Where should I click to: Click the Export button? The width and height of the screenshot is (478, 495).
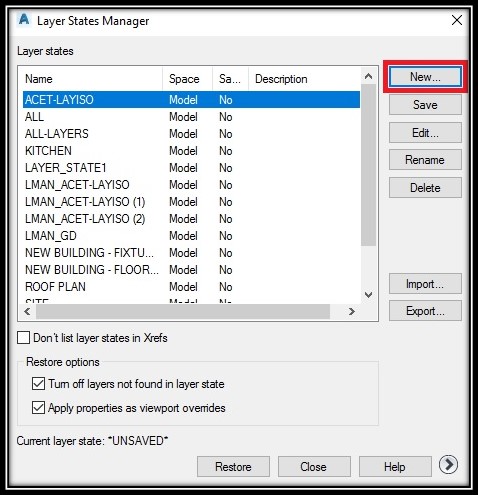pos(425,311)
